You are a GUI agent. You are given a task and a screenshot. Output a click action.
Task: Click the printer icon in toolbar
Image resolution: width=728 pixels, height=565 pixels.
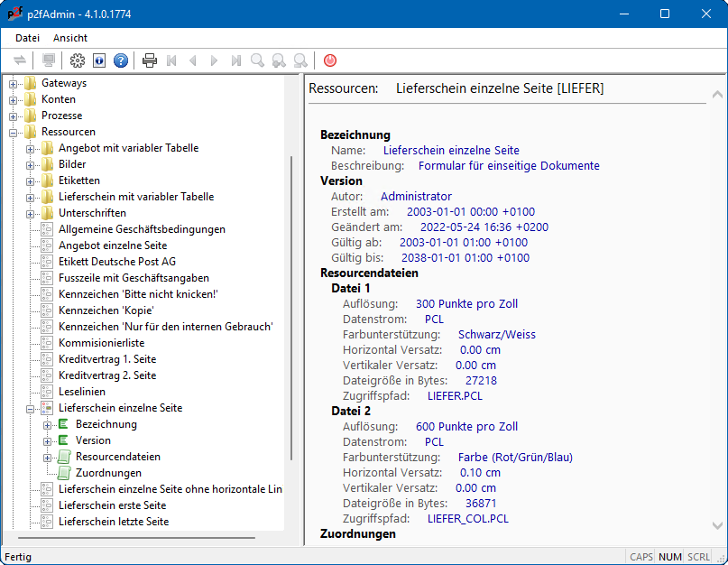(x=150, y=60)
